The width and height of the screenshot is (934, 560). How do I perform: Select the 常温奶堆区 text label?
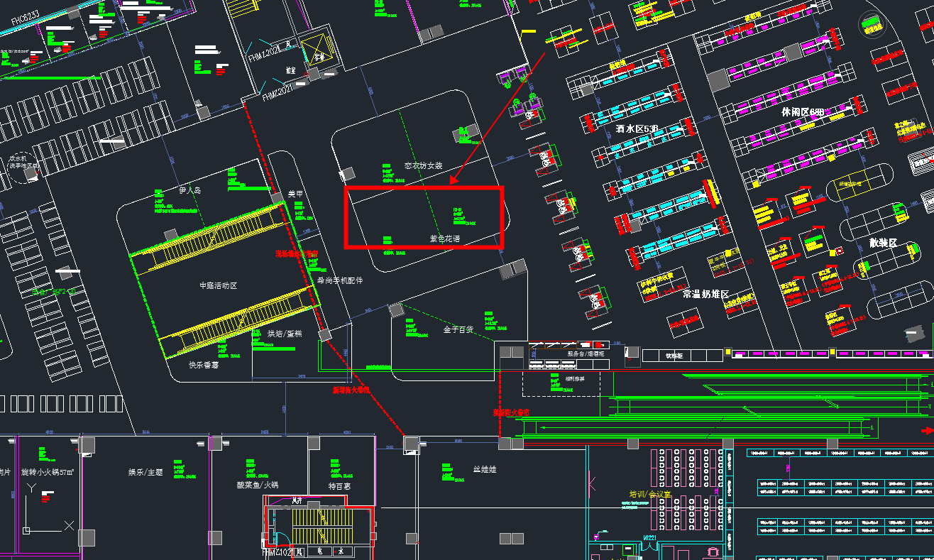705,294
